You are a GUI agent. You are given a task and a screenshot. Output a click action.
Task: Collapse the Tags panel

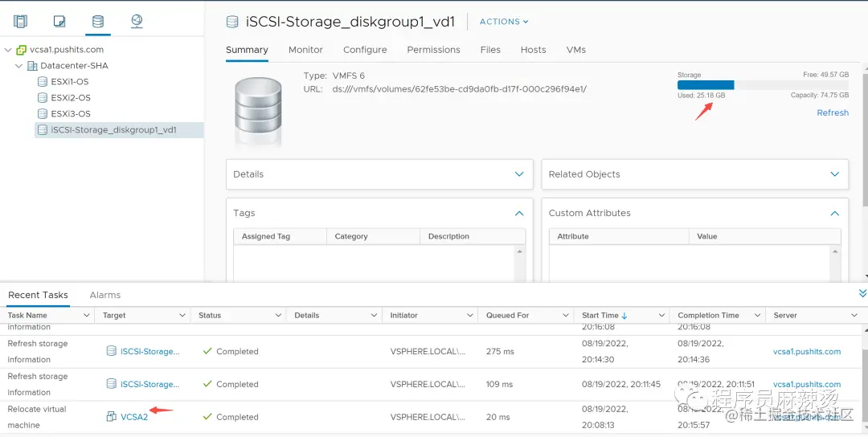click(x=519, y=213)
